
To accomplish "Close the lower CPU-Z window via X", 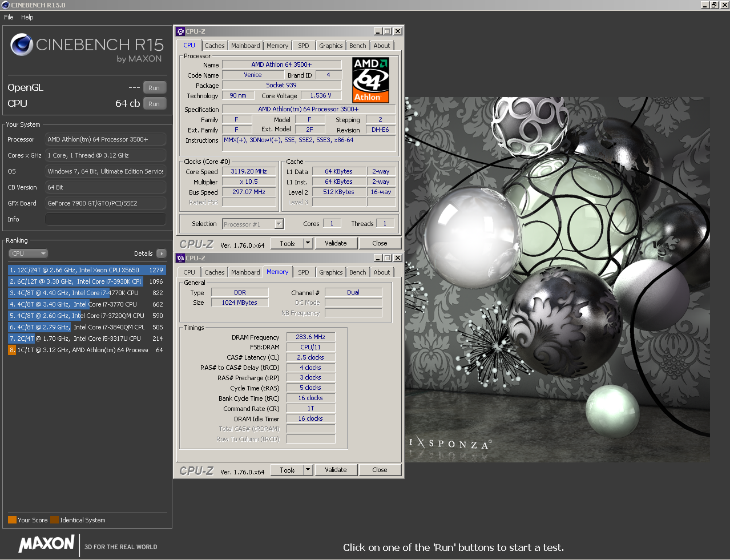I will click(398, 258).
